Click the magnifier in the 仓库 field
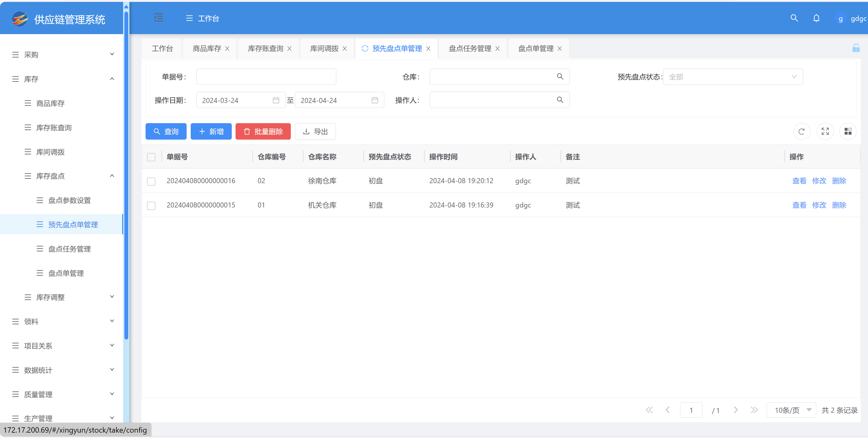The width and height of the screenshot is (868, 438). coord(560,76)
